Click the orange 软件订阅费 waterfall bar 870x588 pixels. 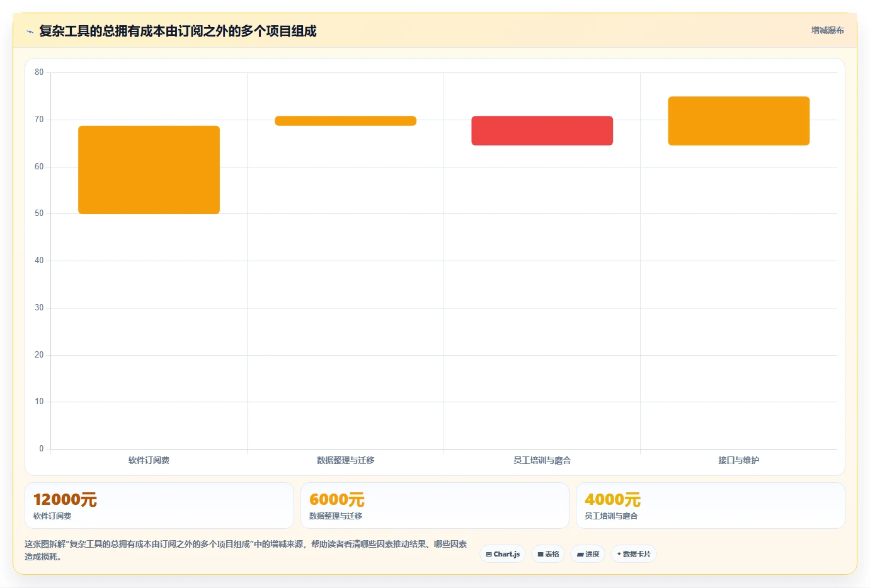point(149,170)
